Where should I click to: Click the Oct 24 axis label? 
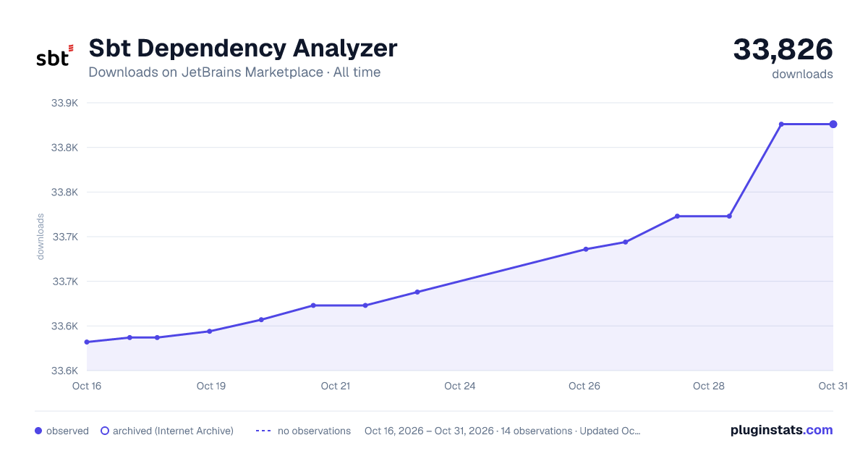click(460, 386)
